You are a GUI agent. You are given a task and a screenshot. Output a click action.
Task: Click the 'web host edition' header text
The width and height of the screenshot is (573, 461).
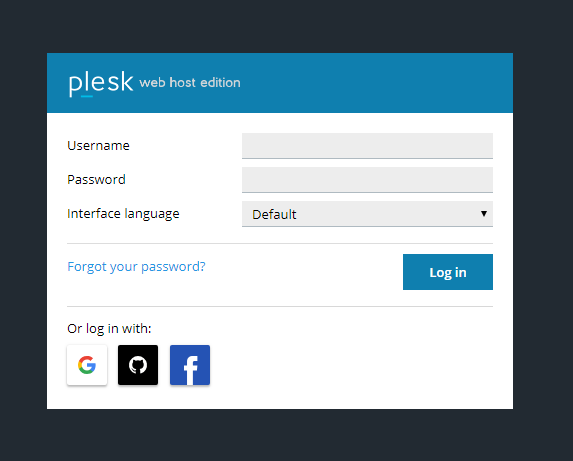190,83
